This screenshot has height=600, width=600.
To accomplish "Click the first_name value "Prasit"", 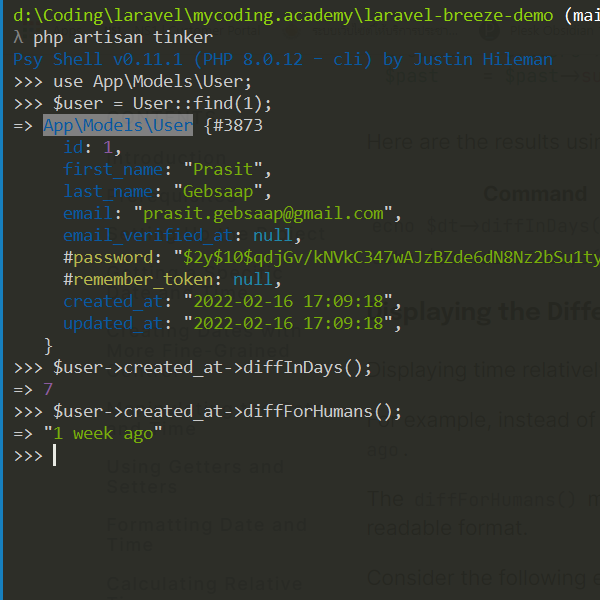I will [x=223, y=170].
